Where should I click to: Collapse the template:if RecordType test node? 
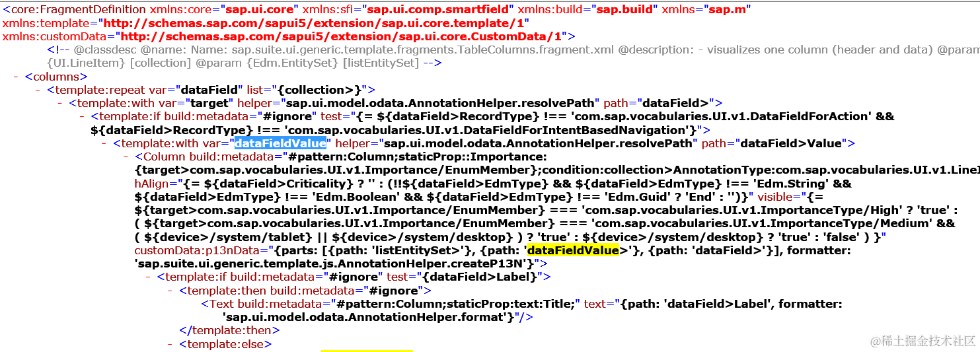point(83,117)
